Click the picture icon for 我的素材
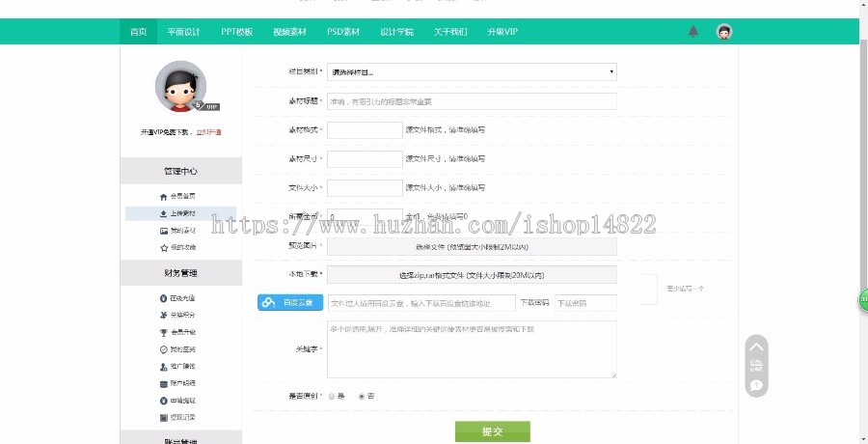This screenshot has height=444, width=868. [163, 231]
